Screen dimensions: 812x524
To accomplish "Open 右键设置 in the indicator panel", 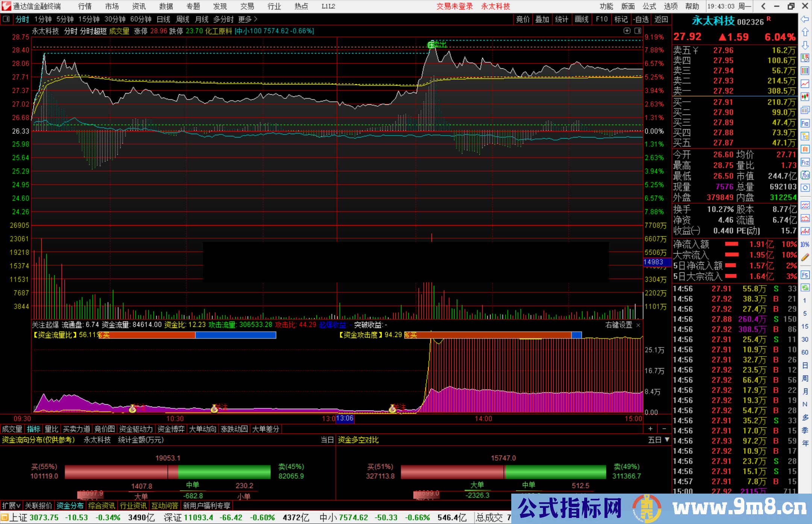I will click(619, 325).
